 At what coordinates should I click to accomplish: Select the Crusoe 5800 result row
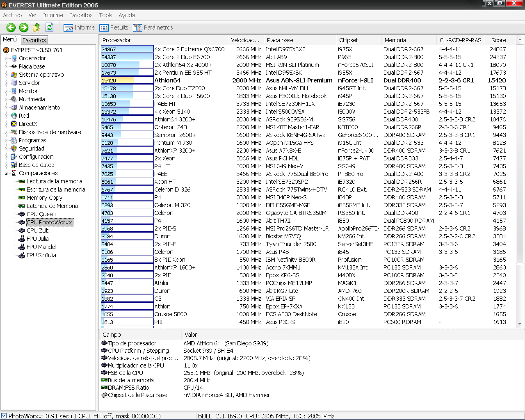coord(308,314)
